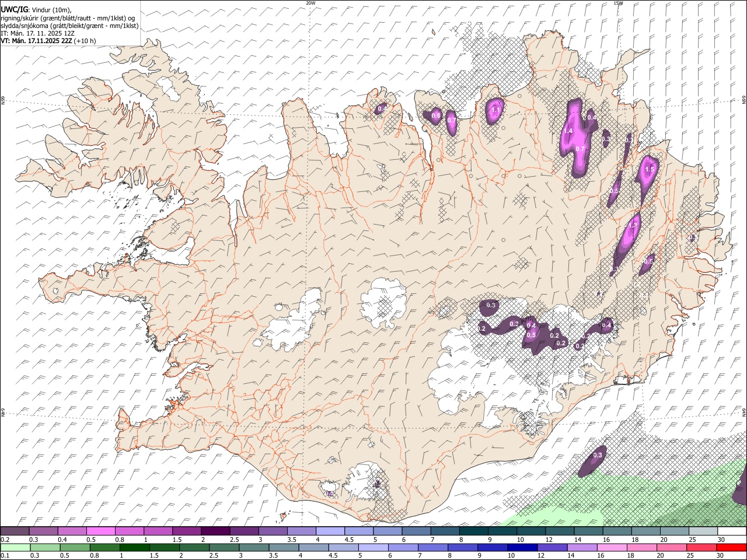Pick the lavender snow swatch starting at 4
The image size is (747, 560).
click(330, 531)
